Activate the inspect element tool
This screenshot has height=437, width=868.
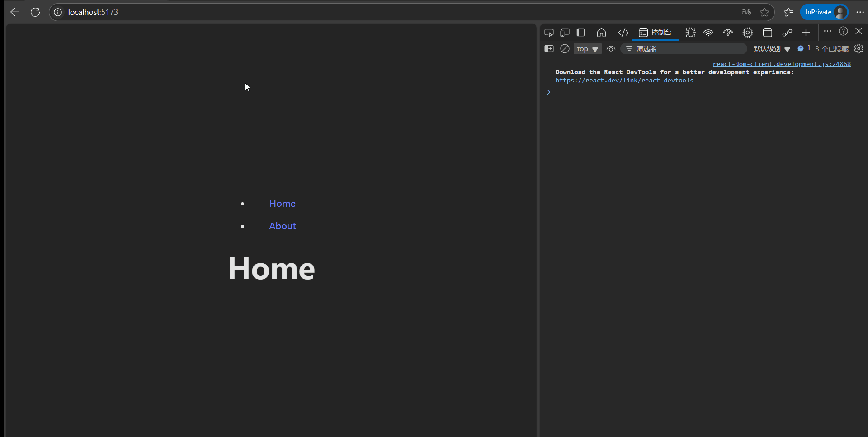(549, 33)
